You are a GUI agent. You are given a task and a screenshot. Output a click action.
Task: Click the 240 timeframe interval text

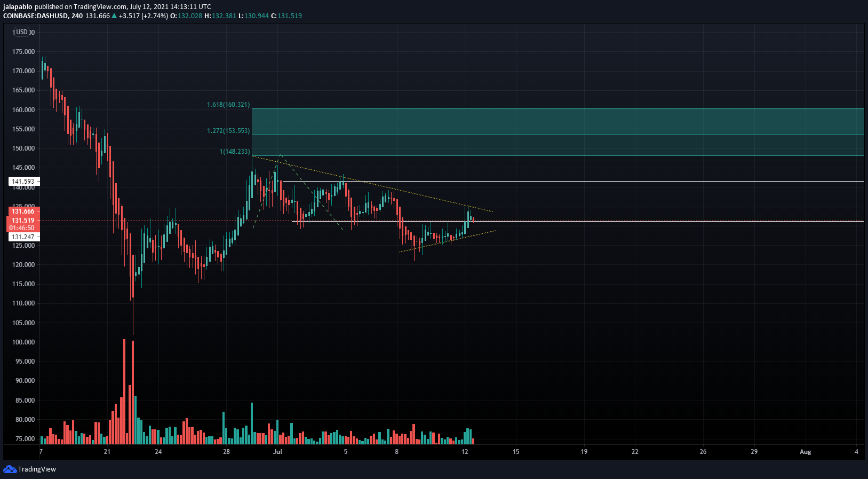(77, 16)
